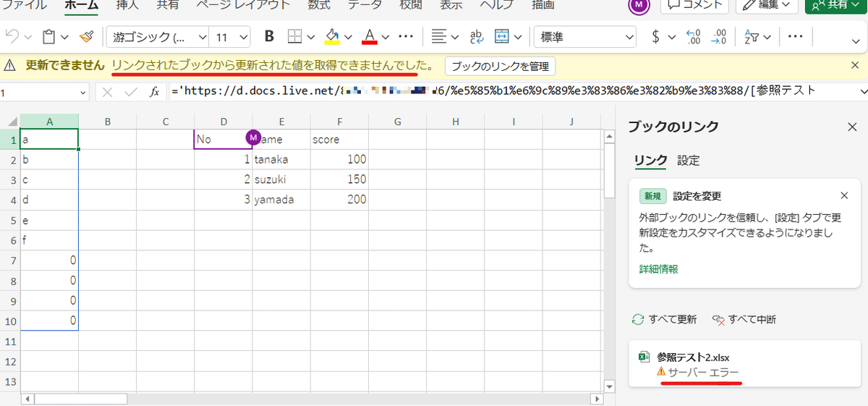This screenshot has height=406, width=868.
Task: Click すべて更新 refresh button
Action: [664, 319]
